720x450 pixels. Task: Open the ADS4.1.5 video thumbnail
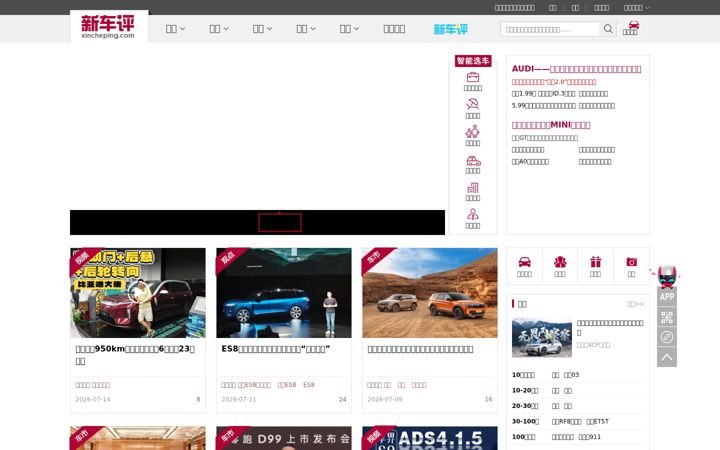(x=430, y=438)
